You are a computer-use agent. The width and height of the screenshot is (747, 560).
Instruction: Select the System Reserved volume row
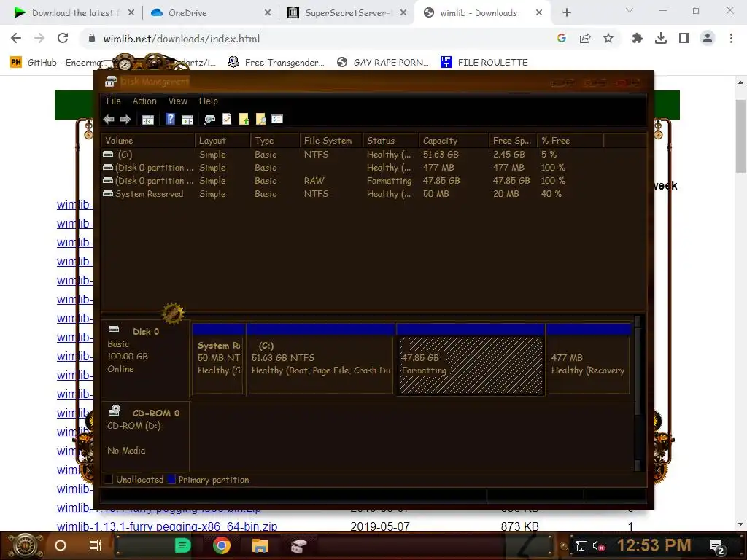click(x=352, y=194)
